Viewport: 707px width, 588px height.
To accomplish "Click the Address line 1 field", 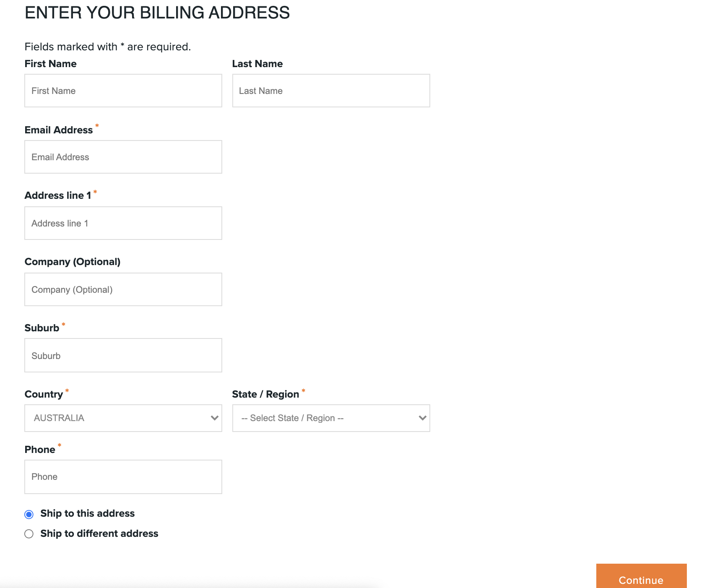I will click(x=123, y=223).
